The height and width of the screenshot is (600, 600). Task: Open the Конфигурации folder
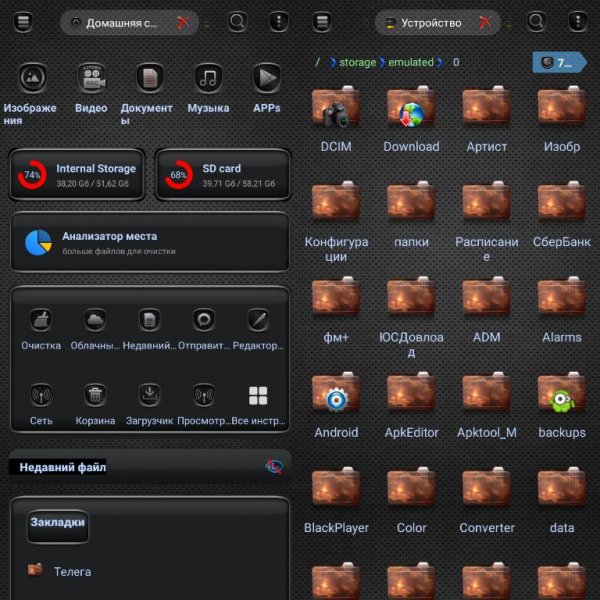coord(336,202)
